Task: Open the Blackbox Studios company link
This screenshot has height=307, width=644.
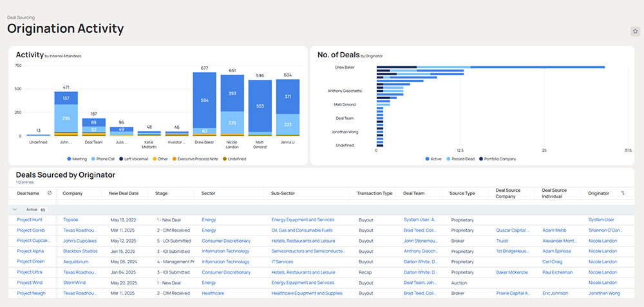Action: tap(80, 252)
